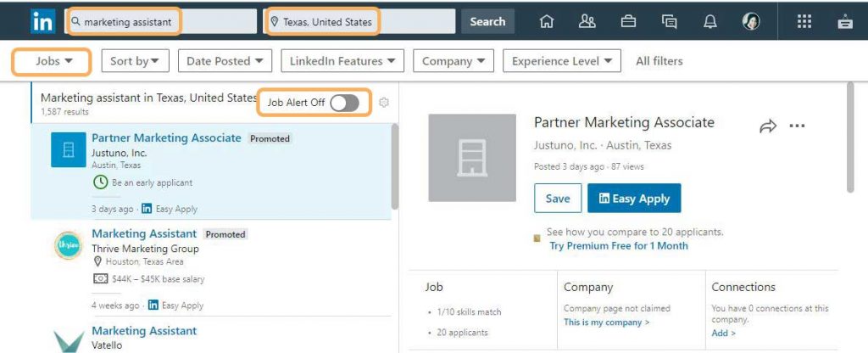
Task: Open the Jobs briefcase icon
Action: tap(628, 21)
